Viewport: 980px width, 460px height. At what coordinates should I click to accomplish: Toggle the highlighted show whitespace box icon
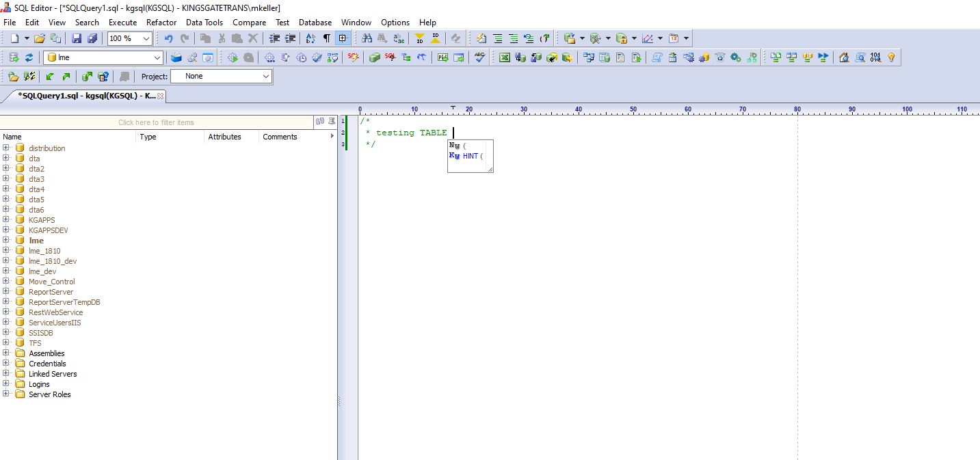point(343,39)
